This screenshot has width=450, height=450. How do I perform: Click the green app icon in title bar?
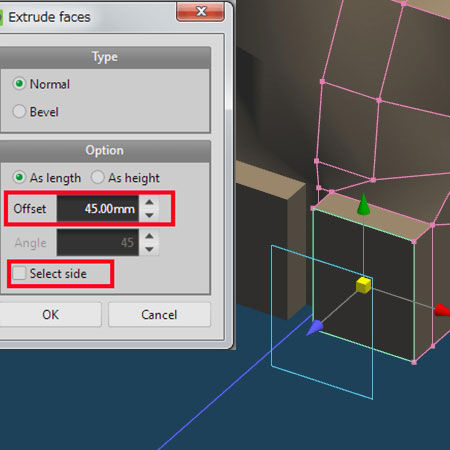coord(1,17)
